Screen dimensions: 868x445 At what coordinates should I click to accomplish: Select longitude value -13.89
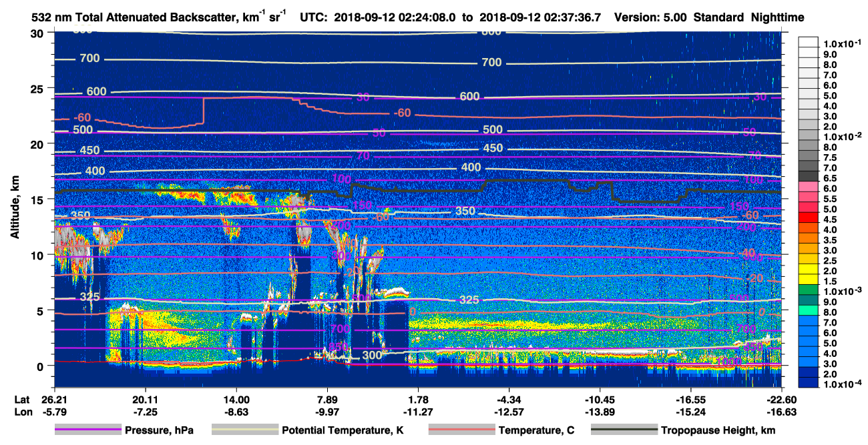coord(600,412)
